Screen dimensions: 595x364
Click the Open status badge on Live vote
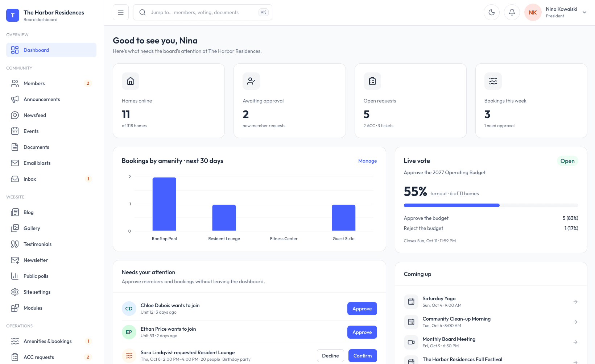click(567, 161)
